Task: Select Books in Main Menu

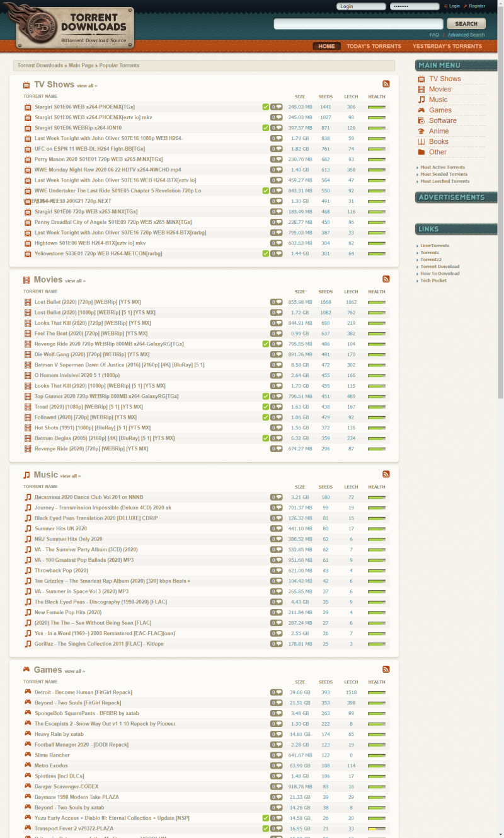Action: point(438,142)
